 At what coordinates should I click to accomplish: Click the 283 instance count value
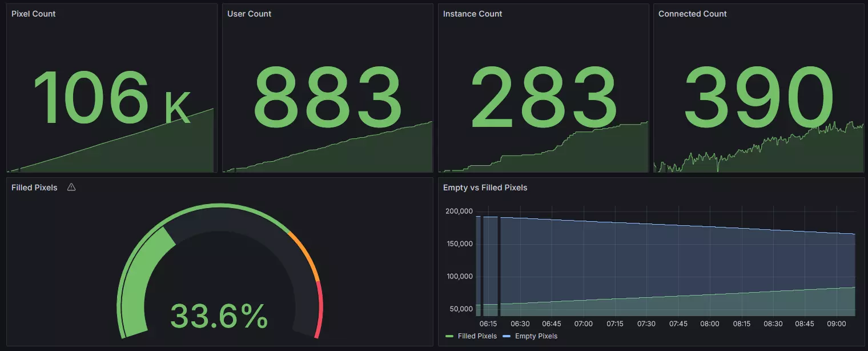pos(543,97)
